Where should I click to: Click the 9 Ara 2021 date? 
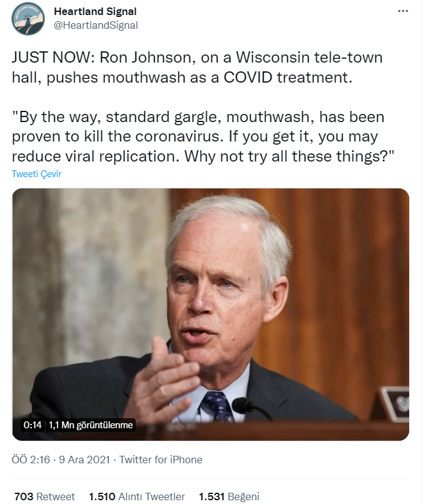click(x=84, y=460)
